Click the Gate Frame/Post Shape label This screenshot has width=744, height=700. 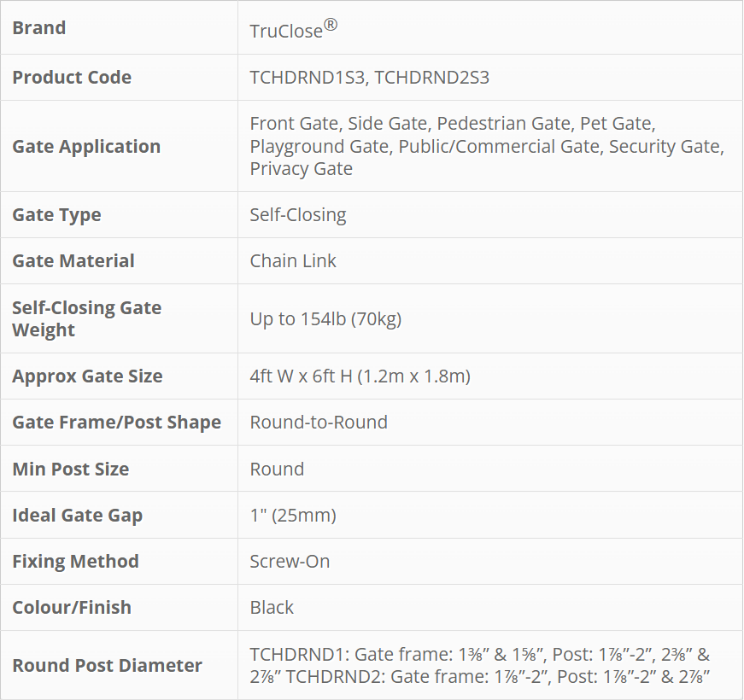click(x=116, y=423)
